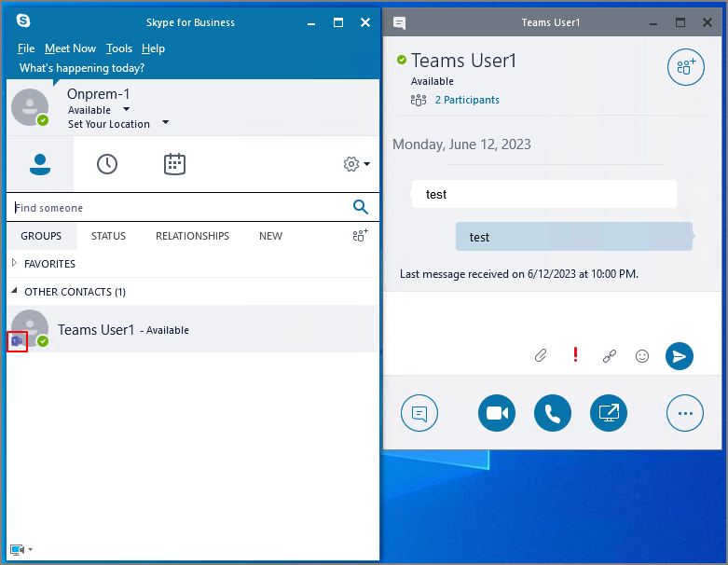Open More Options ellipsis button

[x=685, y=413]
